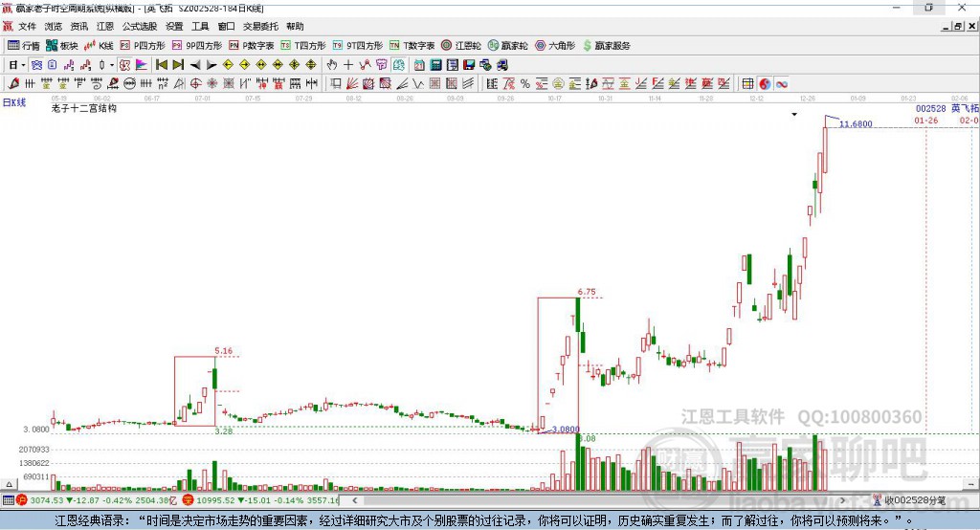This screenshot has height=530, width=980.
Task: Select the crosshair cursor tool
Action: [x=348, y=65]
